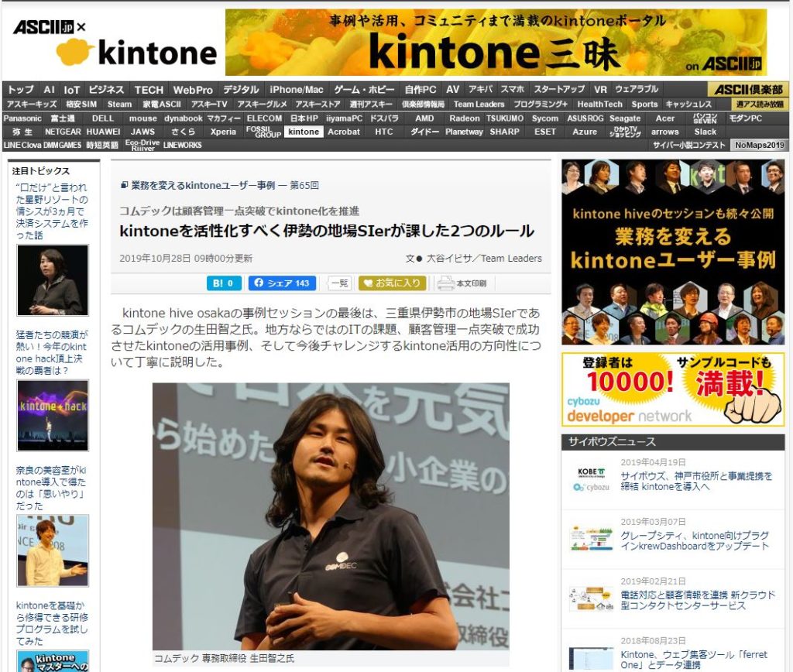This screenshot has height=672, width=793.
Task: Open the cybozu developer network banner
Action: click(x=673, y=390)
